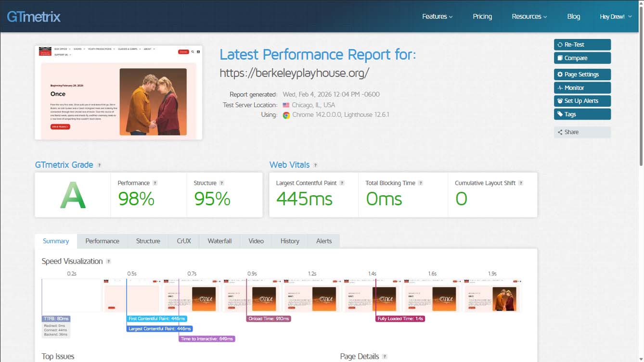Click the help icon beside GTmetrix Grade
The width and height of the screenshot is (644, 362).
pyautogui.click(x=99, y=165)
